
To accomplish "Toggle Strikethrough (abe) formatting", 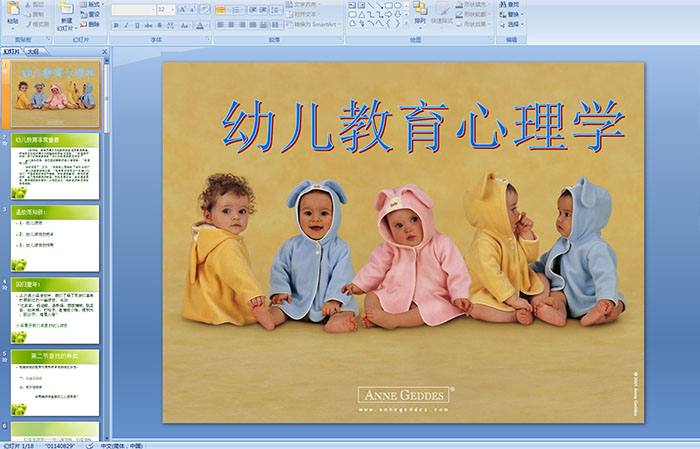I will coord(148,25).
